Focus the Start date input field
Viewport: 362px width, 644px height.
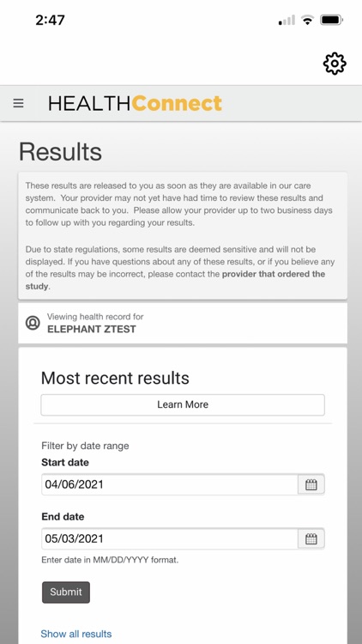[x=170, y=484]
